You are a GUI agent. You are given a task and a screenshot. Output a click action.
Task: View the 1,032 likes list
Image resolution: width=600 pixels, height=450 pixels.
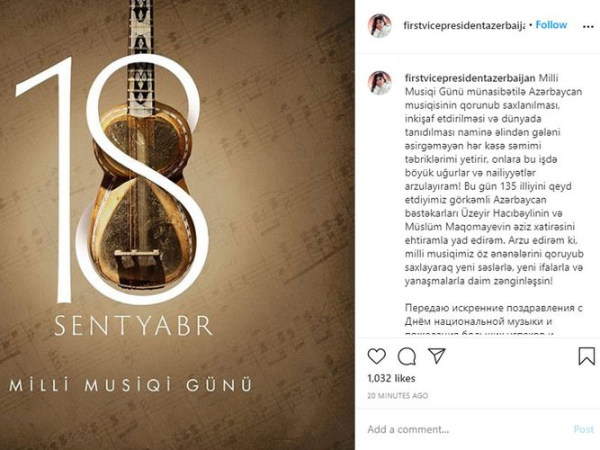point(391,378)
